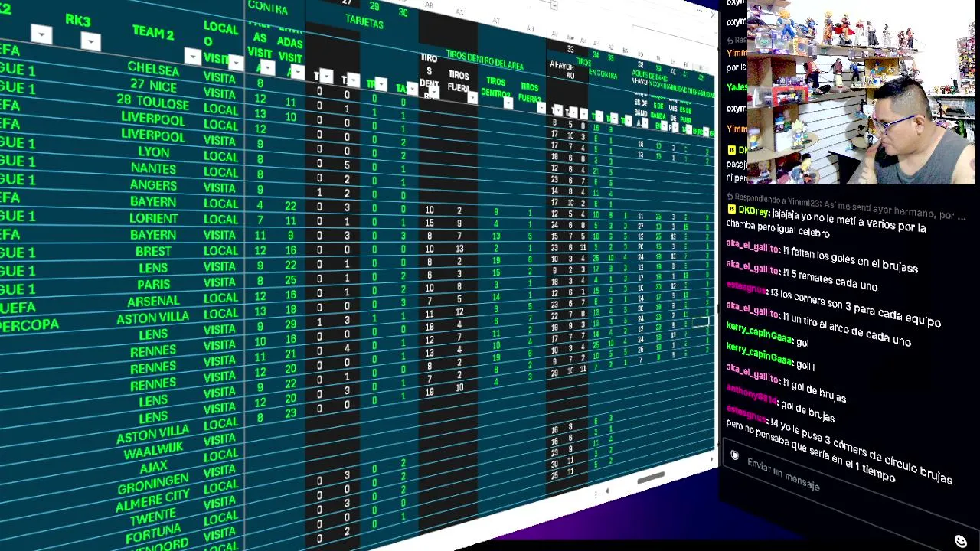Click the 'TEAM 2' column header text
Screen dimensions: 980x551
153,32
